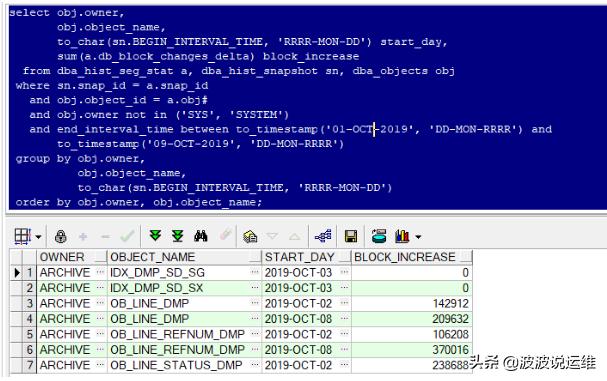Viewport: 607px width, 381px height.
Task: Click the OWNER column header
Action: (x=72, y=257)
